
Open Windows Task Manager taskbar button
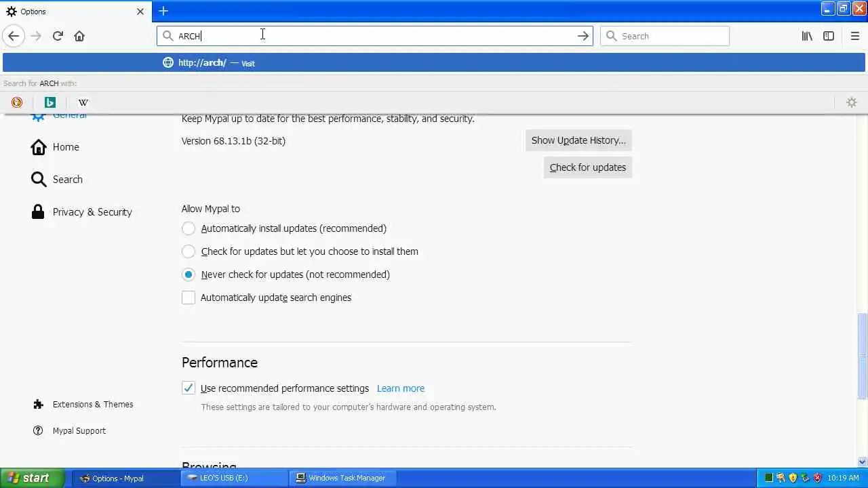(344, 478)
